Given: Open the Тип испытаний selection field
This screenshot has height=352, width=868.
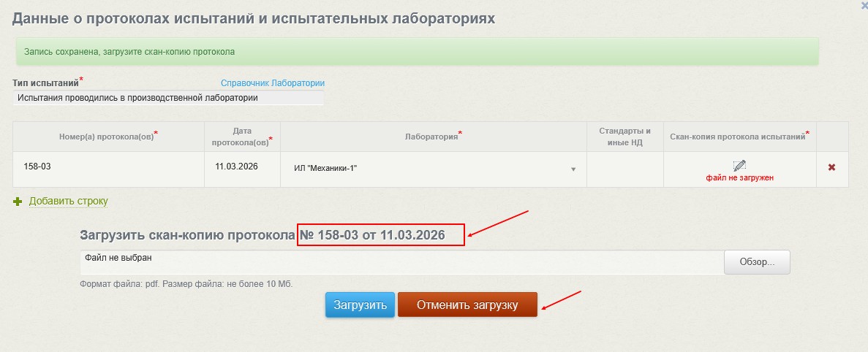Looking at the screenshot, I should (x=167, y=97).
